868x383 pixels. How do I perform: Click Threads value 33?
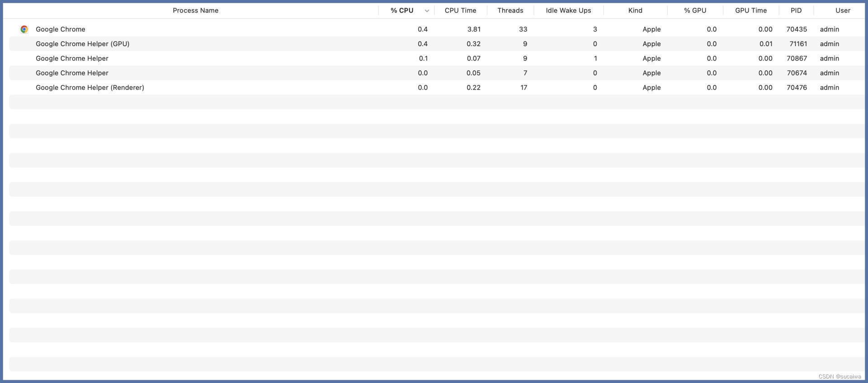pyautogui.click(x=523, y=29)
